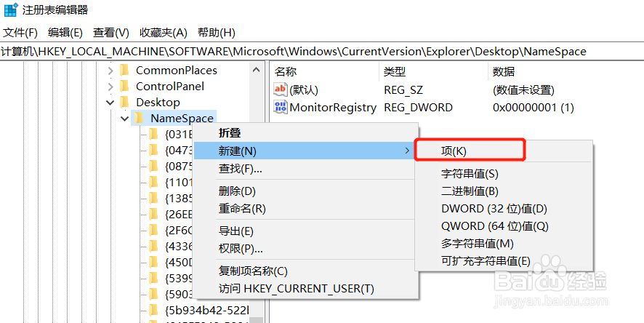Choose 重命名(R) in the context menu
Viewport: 644px width, 323px height.
(306, 209)
